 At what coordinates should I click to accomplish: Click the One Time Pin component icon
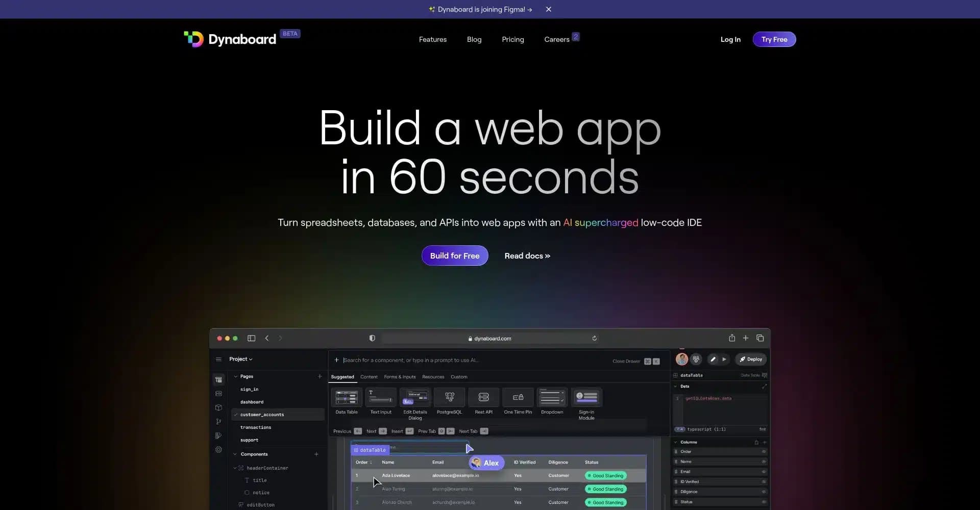point(518,397)
